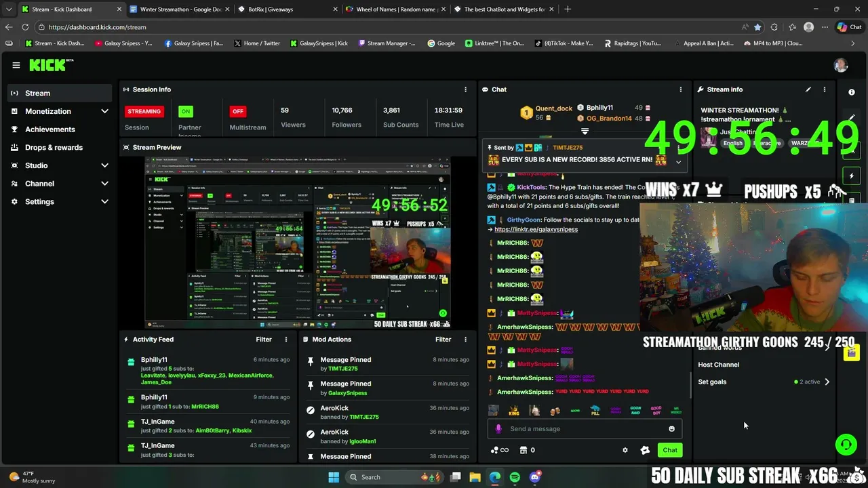Open the shop icon showing 0
Screen dimensions: 868x488
[528, 450]
